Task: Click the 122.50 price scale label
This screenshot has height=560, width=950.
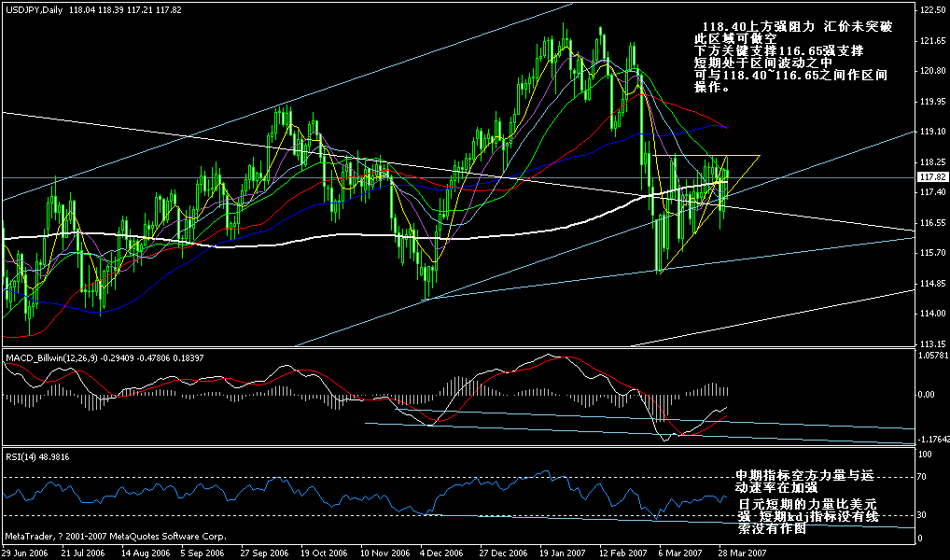Action: coord(932,10)
